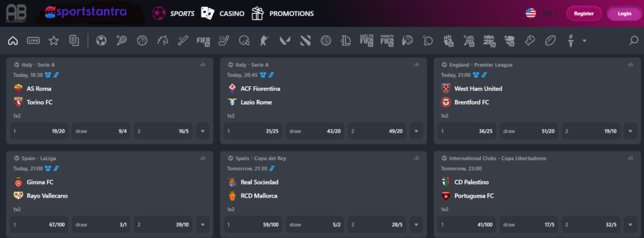Viewport: 644px width, 238px height.
Task: Open the search magnifier icon
Action: [x=634, y=41]
